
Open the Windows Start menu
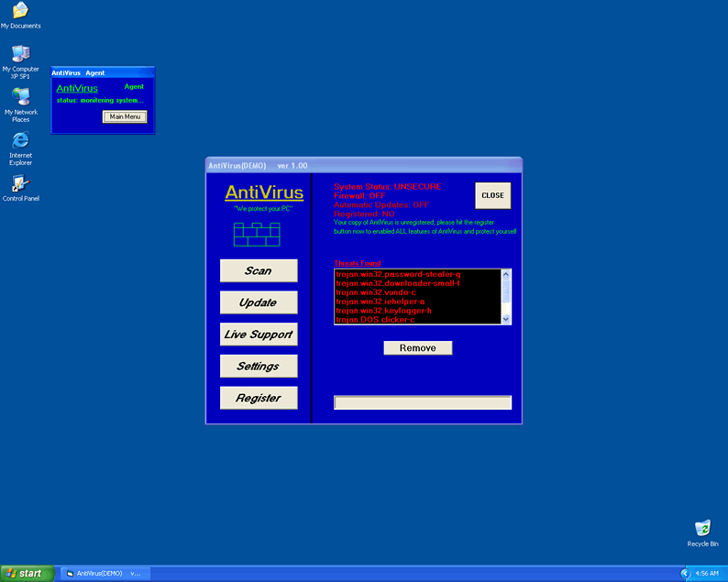(27, 573)
